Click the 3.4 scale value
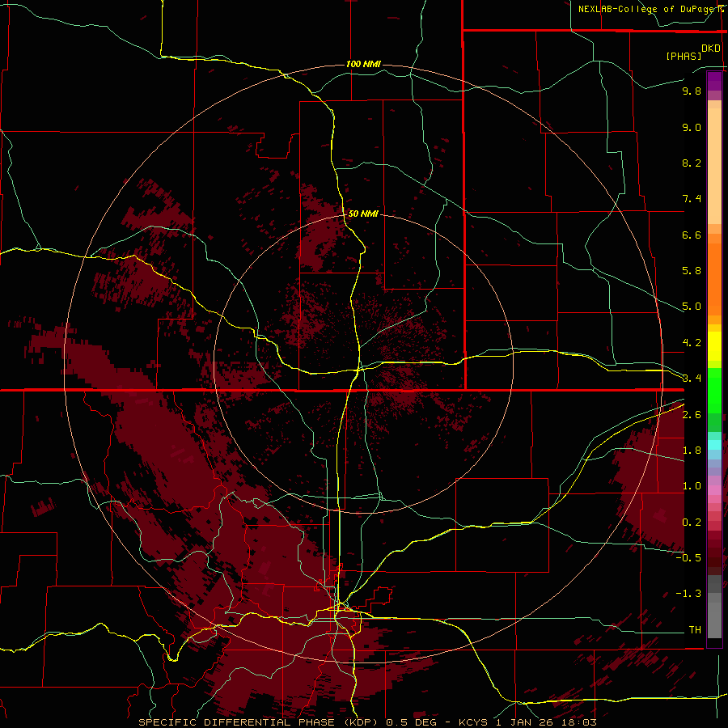 pyautogui.click(x=692, y=379)
